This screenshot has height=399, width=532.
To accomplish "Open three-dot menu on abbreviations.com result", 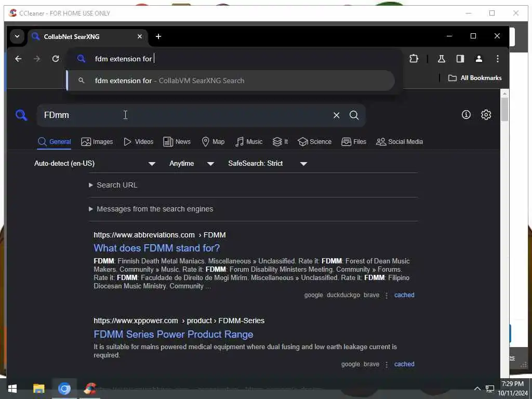I will pos(387,296).
